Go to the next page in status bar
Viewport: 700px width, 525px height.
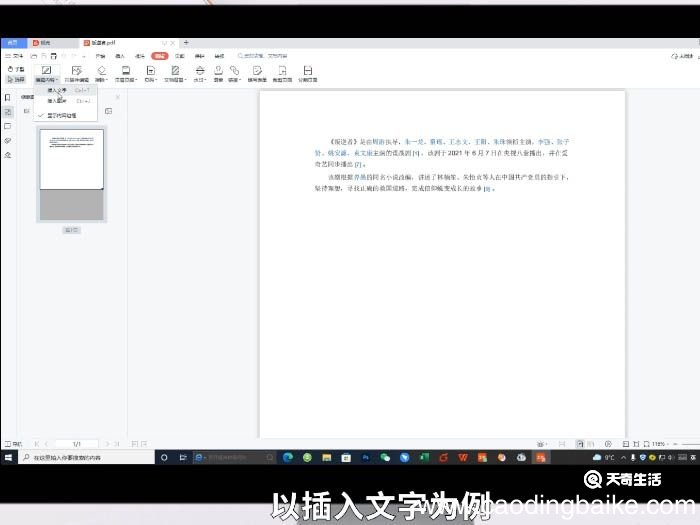pos(107,444)
